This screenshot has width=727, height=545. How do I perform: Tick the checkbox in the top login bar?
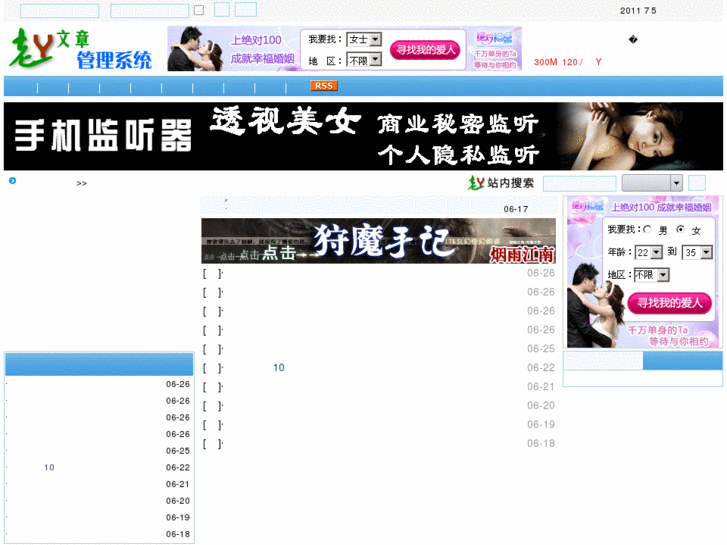[199, 10]
